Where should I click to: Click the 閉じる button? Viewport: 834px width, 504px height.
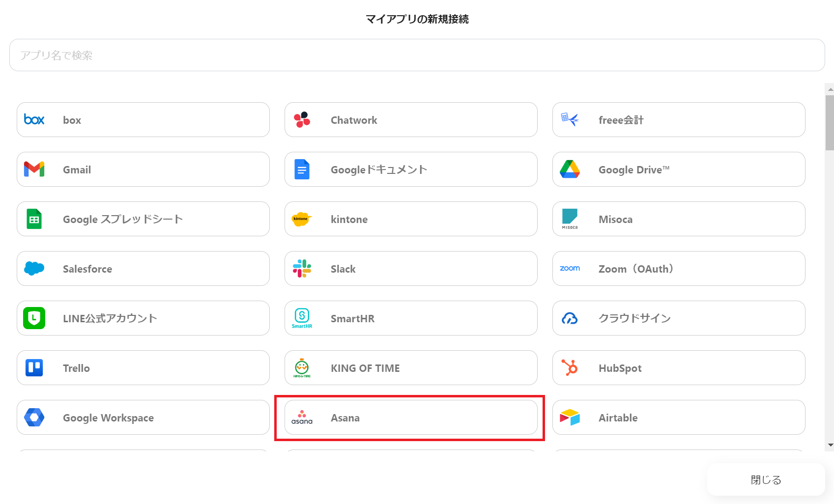[766, 480]
